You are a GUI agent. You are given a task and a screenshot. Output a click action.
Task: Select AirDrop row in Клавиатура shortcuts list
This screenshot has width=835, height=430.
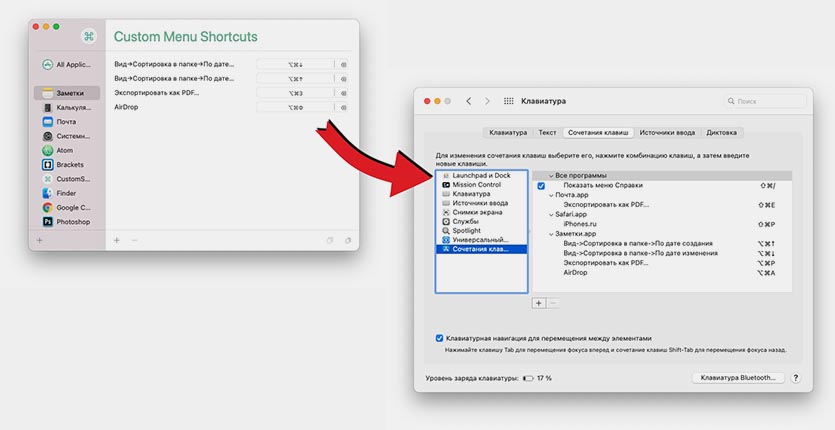tap(662, 272)
